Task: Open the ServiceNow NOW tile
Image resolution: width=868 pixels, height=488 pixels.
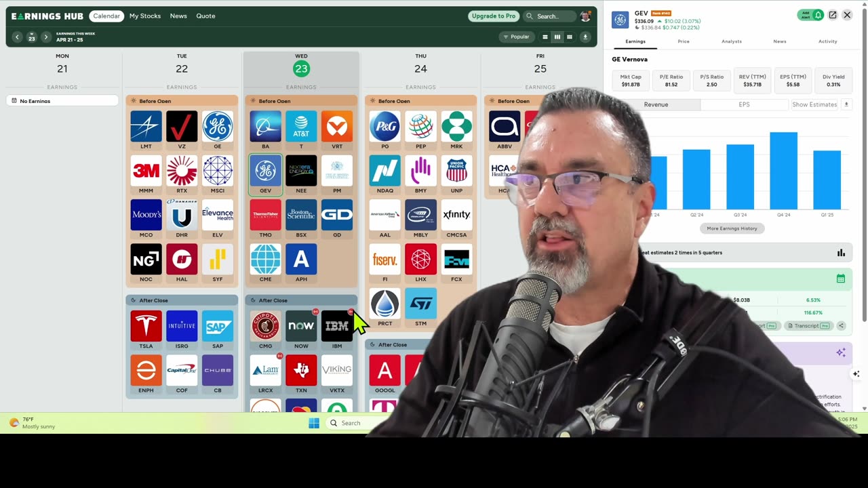Action: (301, 330)
